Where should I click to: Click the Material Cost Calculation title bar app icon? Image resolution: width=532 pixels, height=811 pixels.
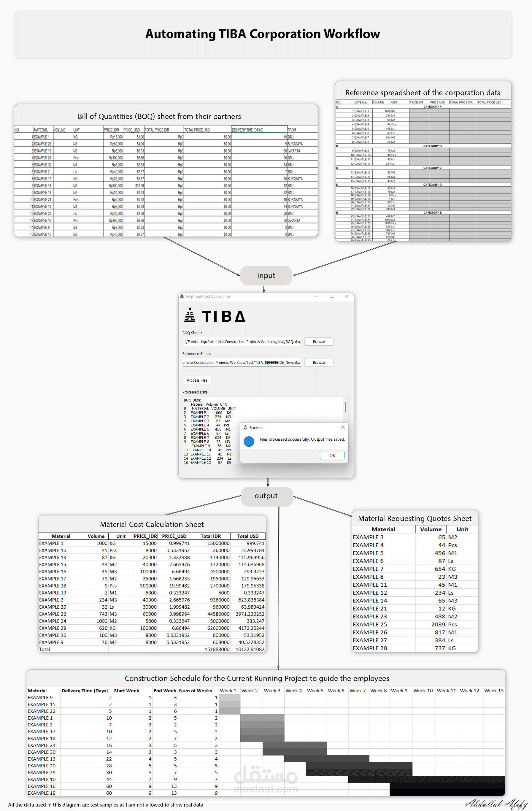point(182,296)
